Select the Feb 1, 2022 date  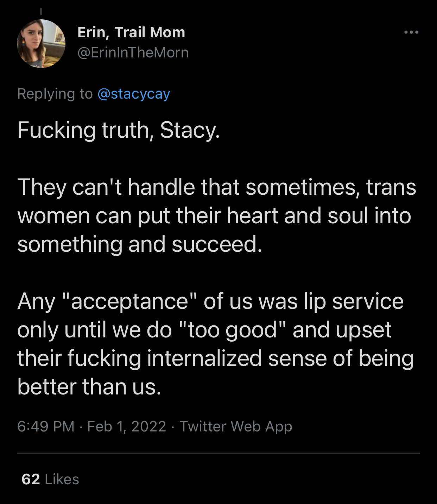pyautogui.click(x=127, y=426)
